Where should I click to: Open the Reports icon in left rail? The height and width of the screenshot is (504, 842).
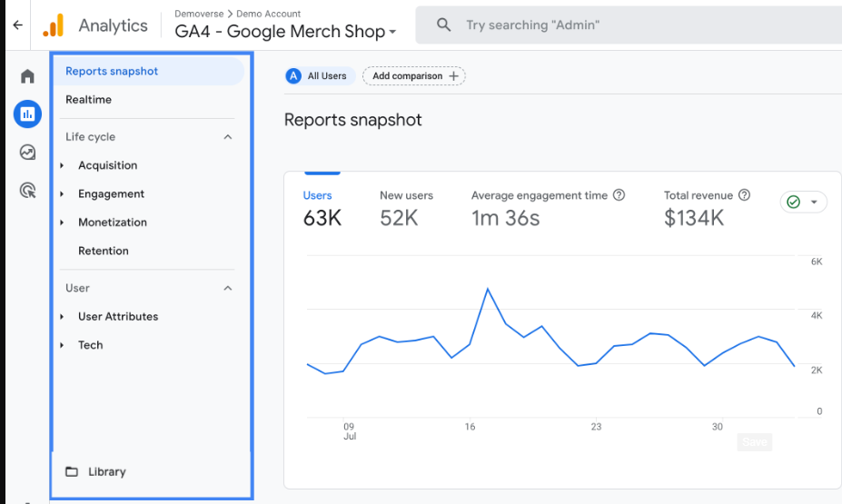tap(27, 114)
